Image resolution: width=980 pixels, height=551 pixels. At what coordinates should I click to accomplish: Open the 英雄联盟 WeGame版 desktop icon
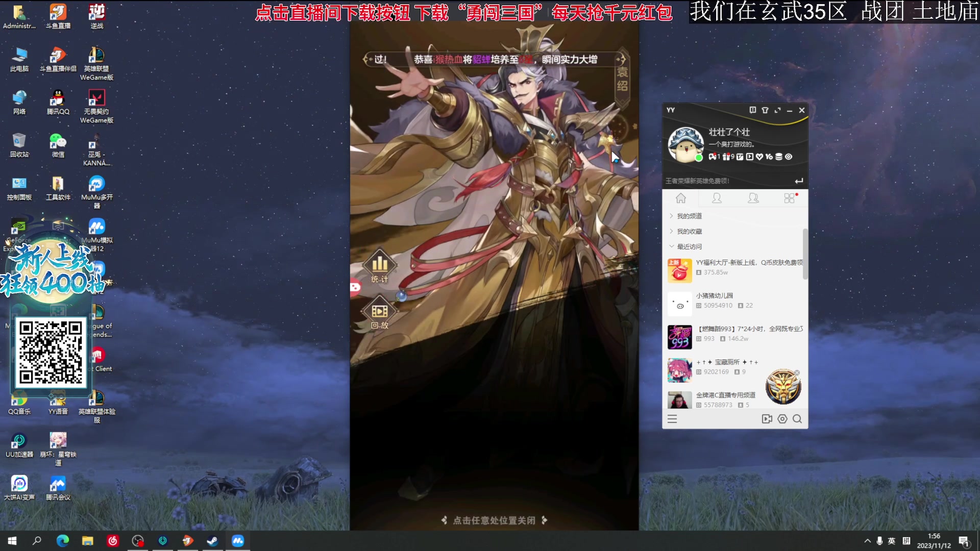[x=97, y=63]
